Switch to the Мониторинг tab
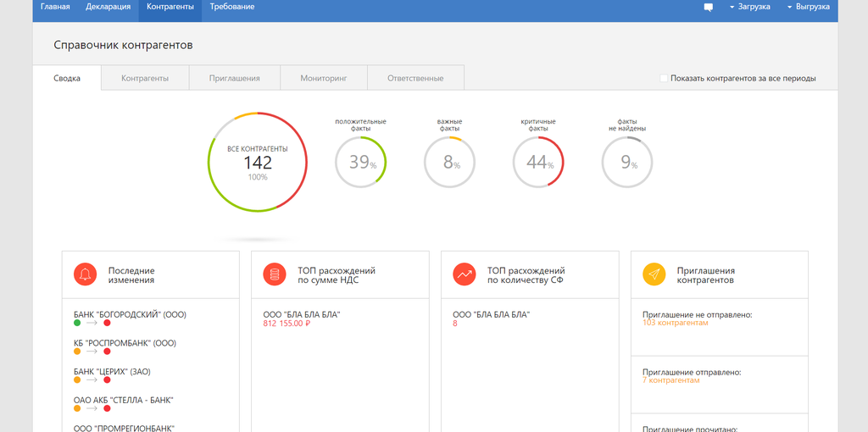Screen dimensions: 868x432 (324, 78)
